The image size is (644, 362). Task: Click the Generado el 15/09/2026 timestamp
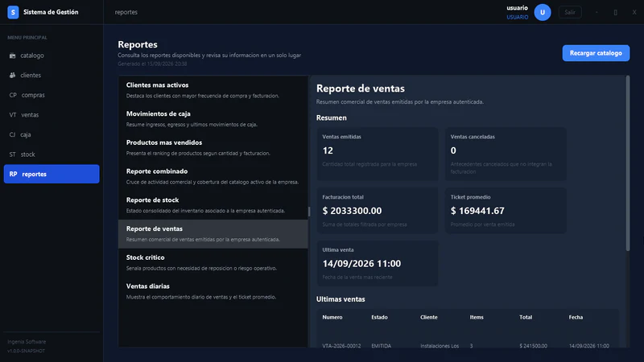pos(152,64)
